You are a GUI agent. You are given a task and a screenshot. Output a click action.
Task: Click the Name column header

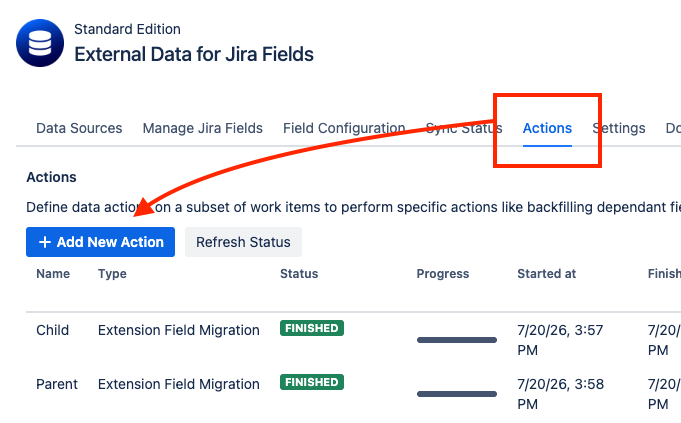click(x=53, y=274)
